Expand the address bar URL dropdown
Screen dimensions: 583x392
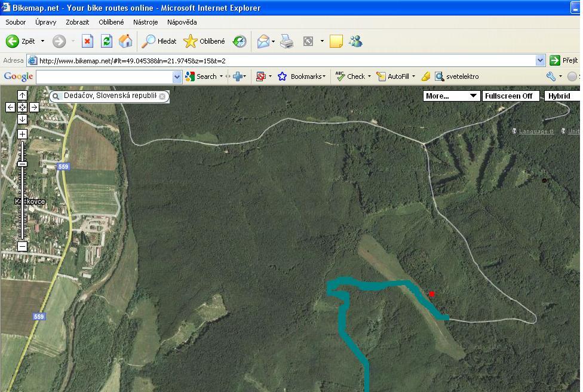pyautogui.click(x=540, y=60)
